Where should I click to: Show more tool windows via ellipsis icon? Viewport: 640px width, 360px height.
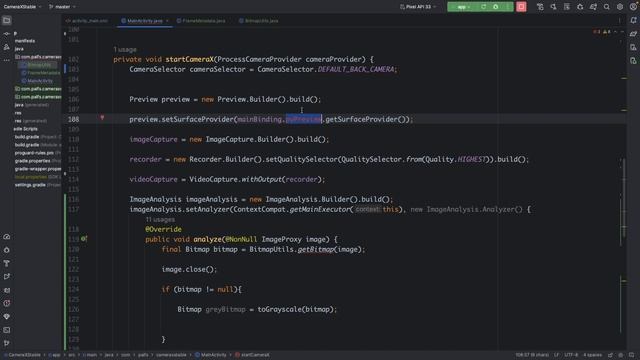click(7, 60)
